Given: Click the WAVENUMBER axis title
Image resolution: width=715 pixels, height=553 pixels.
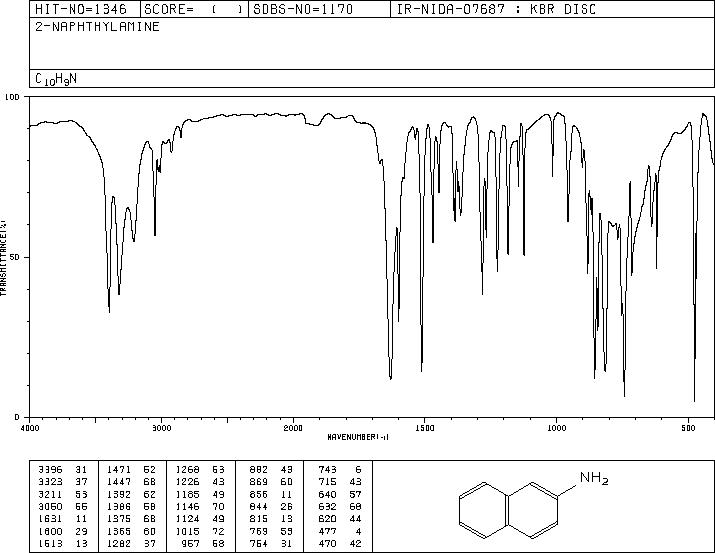Looking at the screenshot, I should coord(358,437).
